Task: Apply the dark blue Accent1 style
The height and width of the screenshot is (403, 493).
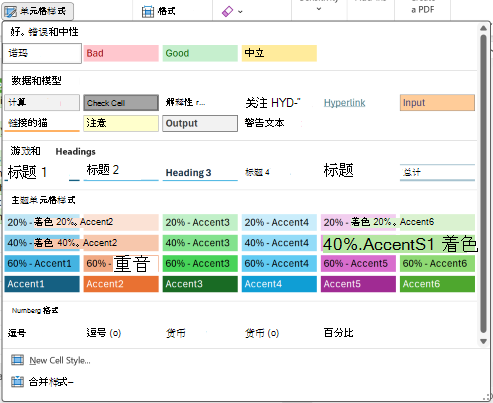Action: click(x=42, y=284)
